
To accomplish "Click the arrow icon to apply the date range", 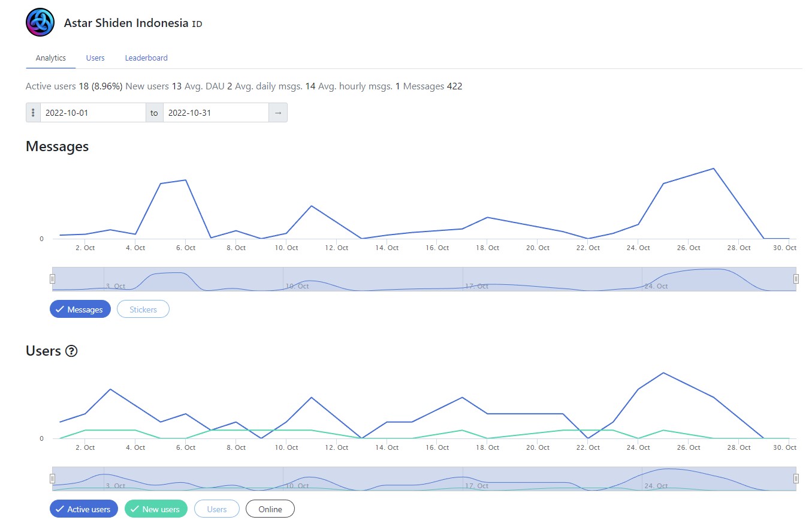I will tap(277, 112).
